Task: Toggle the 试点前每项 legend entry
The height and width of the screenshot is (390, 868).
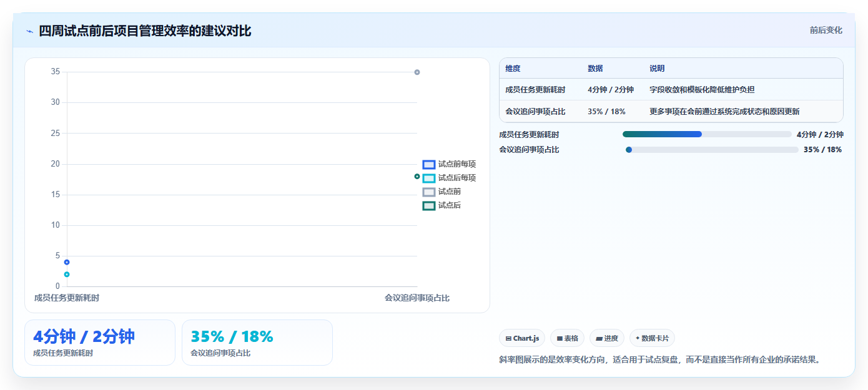Action: (449, 164)
